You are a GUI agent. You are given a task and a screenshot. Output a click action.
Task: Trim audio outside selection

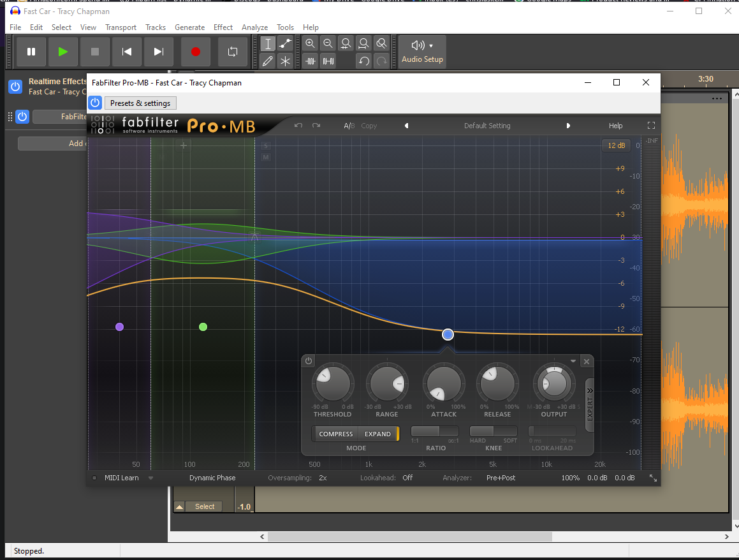click(310, 61)
